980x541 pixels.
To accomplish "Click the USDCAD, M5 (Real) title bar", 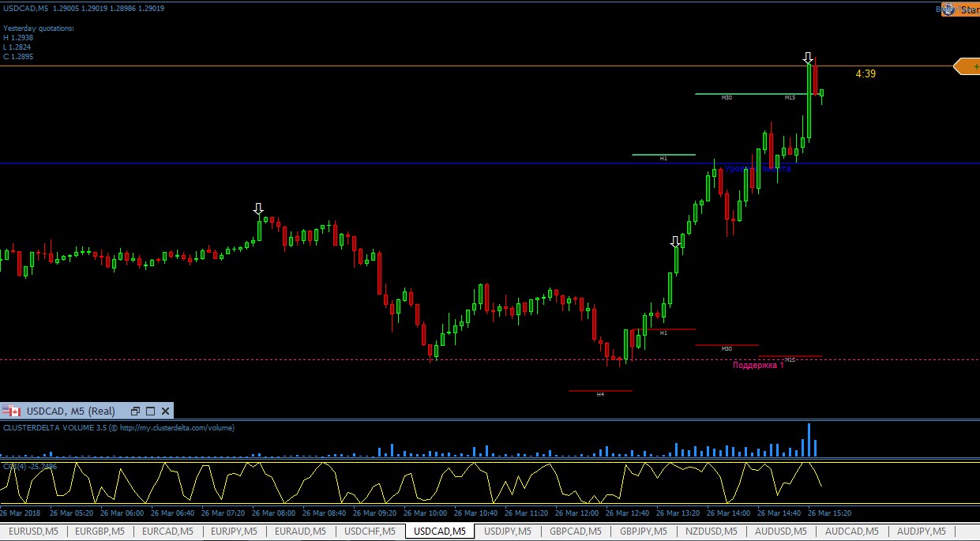I will click(87, 411).
